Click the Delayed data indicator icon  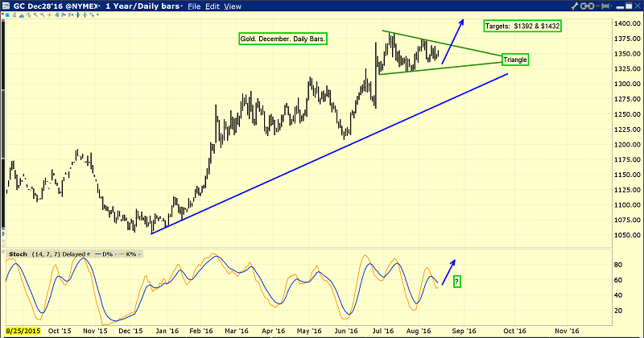pos(89,254)
